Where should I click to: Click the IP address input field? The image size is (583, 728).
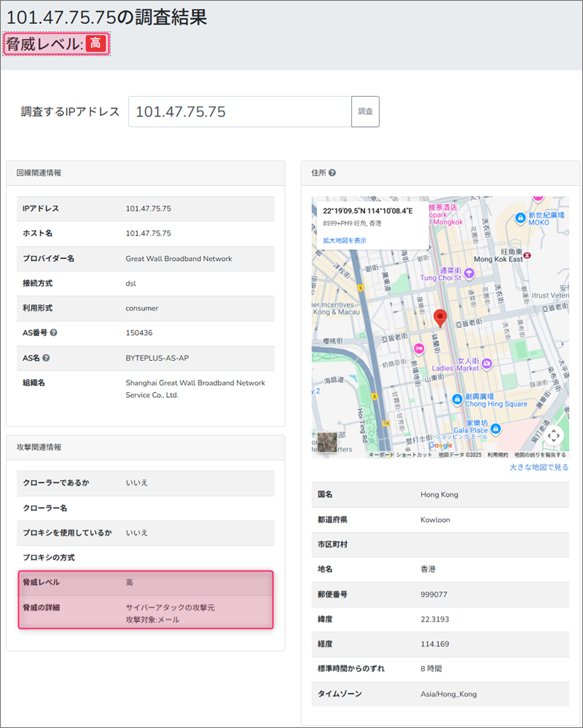pyautogui.click(x=240, y=111)
